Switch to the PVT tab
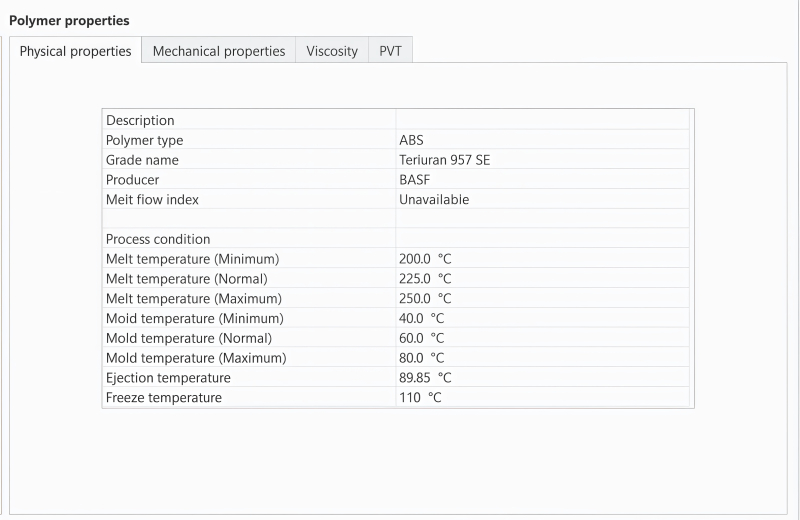 click(390, 51)
